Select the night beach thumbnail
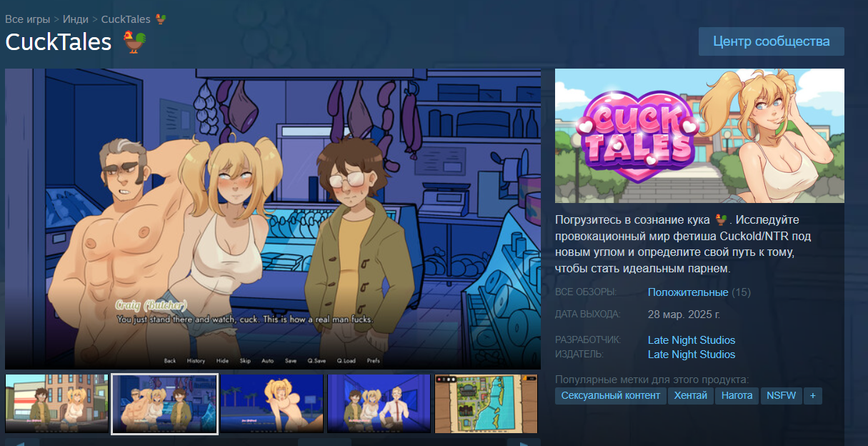 (272, 404)
